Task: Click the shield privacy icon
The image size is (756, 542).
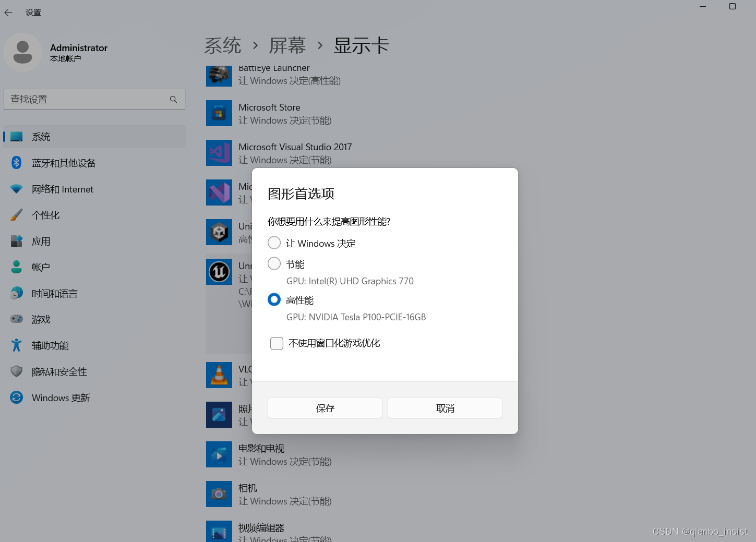Action: click(17, 371)
